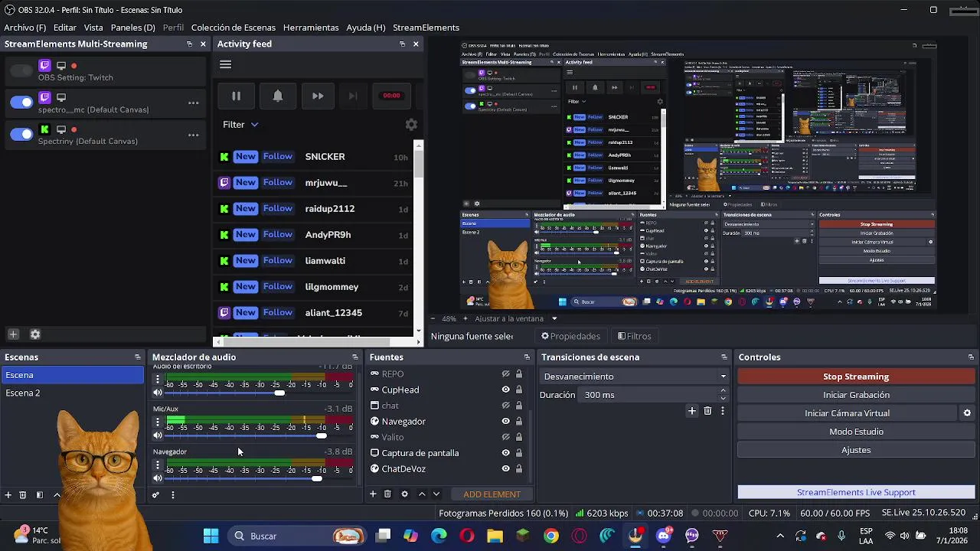Screen dimensions: 980x551
Task: Click the Stop Streaming button
Action: (x=856, y=377)
